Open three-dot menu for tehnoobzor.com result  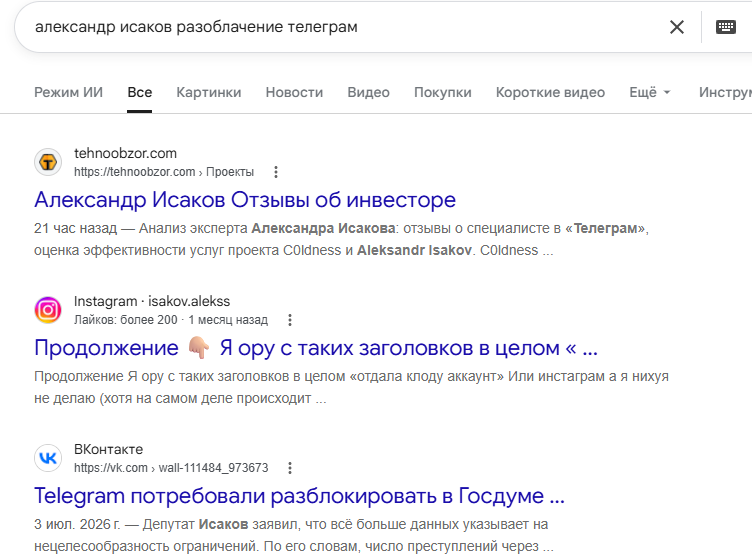pyautogui.click(x=276, y=172)
